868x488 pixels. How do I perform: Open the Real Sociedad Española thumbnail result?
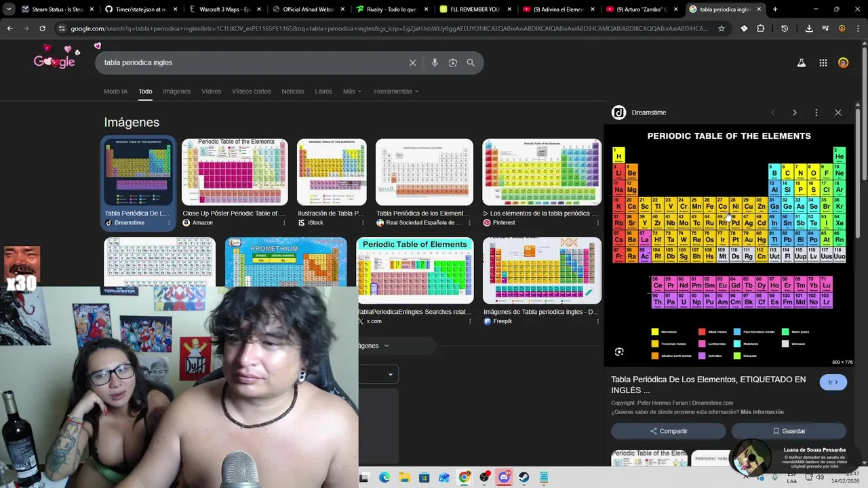425,172
